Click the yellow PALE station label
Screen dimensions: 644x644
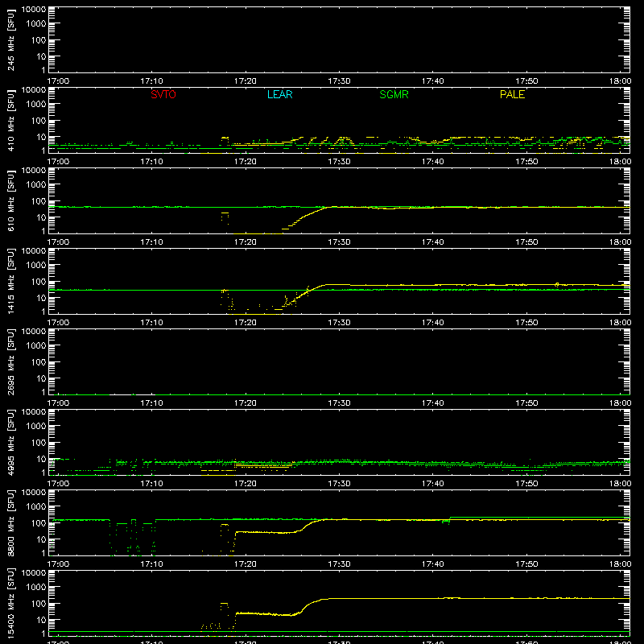[512, 94]
